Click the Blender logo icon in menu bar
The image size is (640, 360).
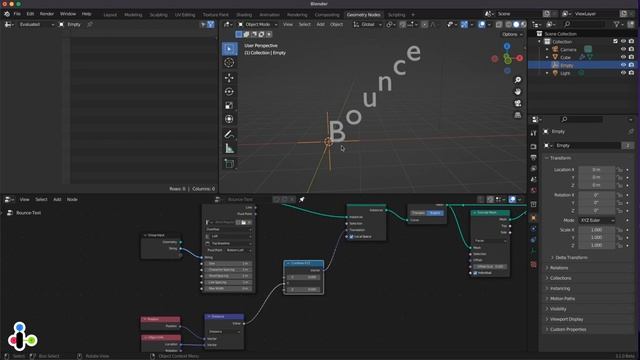7,14
